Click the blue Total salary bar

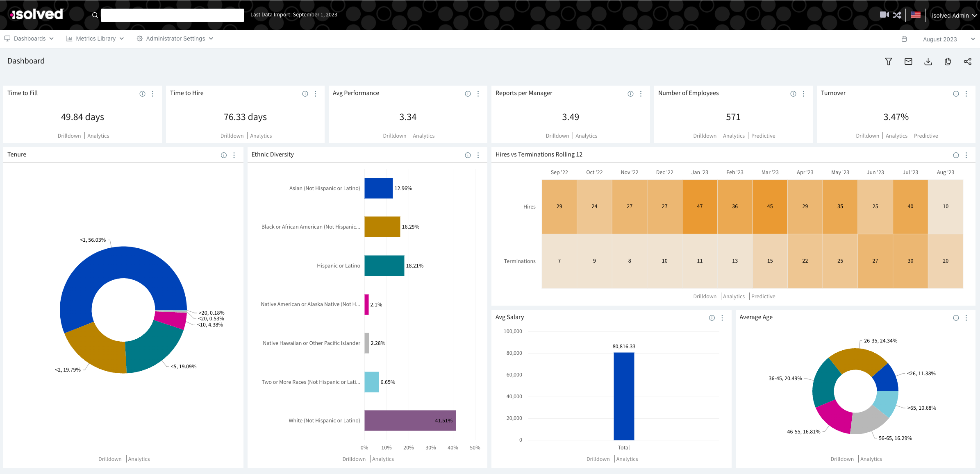pyautogui.click(x=624, y=396)
